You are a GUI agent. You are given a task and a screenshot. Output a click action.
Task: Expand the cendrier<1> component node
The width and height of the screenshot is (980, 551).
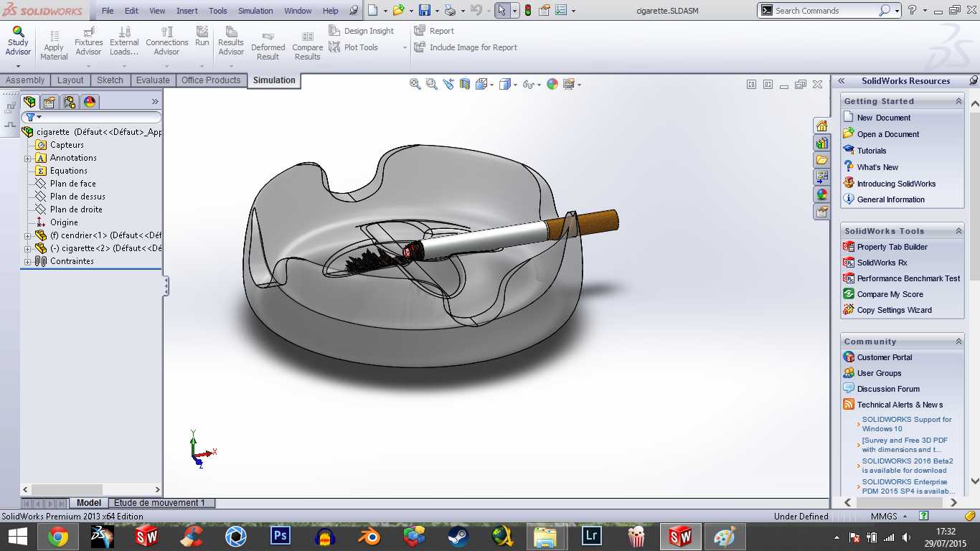tap(28, 235)
